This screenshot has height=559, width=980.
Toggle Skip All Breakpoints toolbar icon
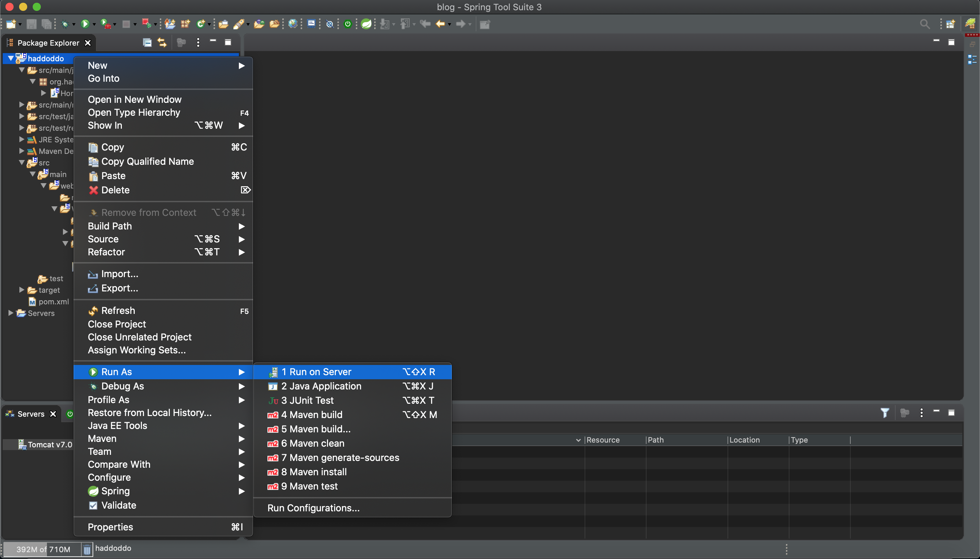click(330, 24)
